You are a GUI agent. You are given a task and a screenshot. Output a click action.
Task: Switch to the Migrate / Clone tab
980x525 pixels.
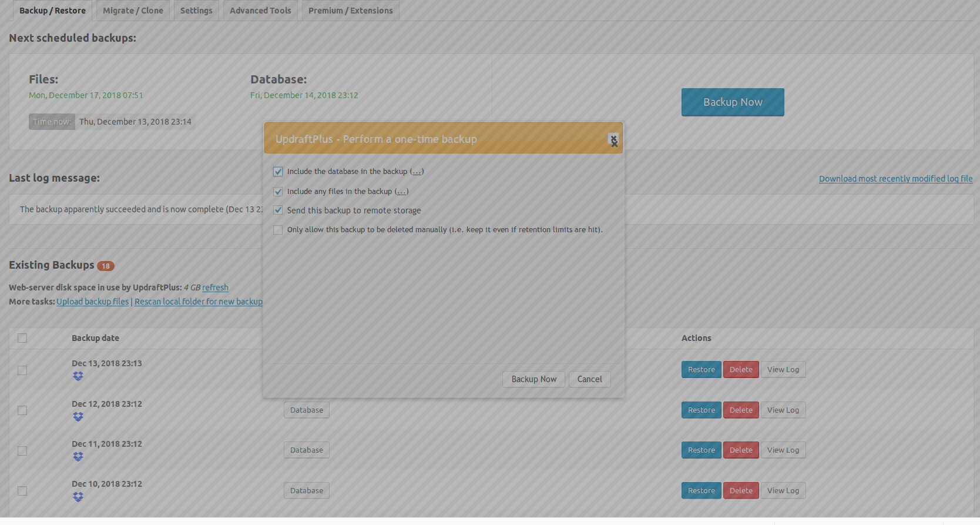click(x=133, y=11)
